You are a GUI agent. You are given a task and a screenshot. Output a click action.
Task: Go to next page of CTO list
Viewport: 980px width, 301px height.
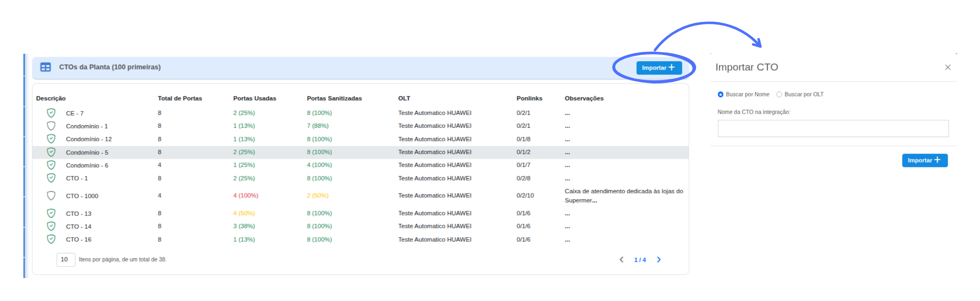(x=659, y=259)
